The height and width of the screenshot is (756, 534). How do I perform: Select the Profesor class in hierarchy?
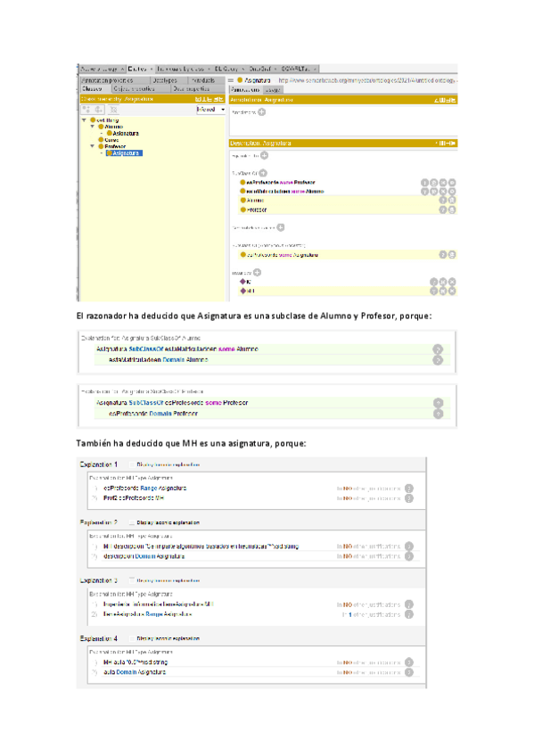pyautogui.click(x=111, y=146)
